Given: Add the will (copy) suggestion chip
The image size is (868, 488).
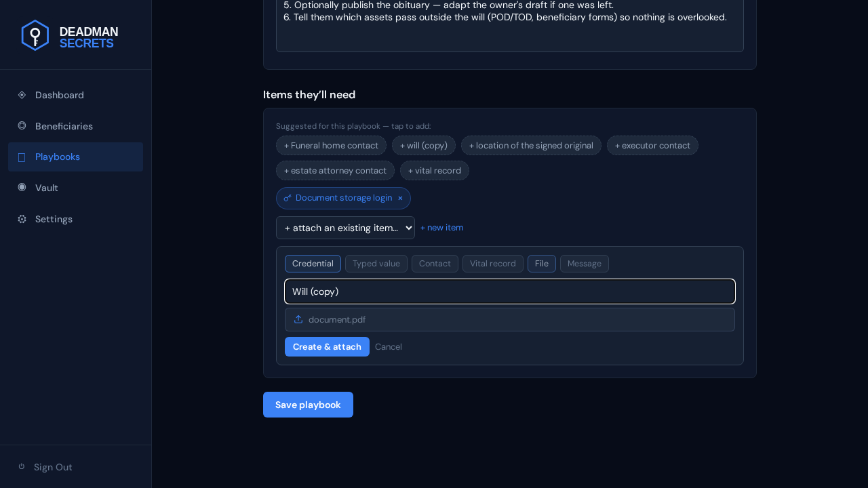Looking at the screenshot, I should click(x=424, y=145).
